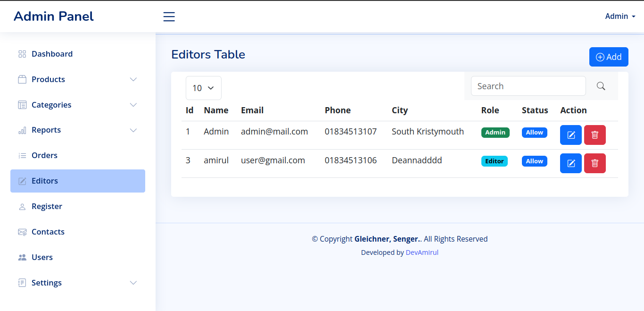The width and height of the screenshot is (644, 311).
Task: Click the Dashboard grid icon
Action: click(x=22, y=54)
